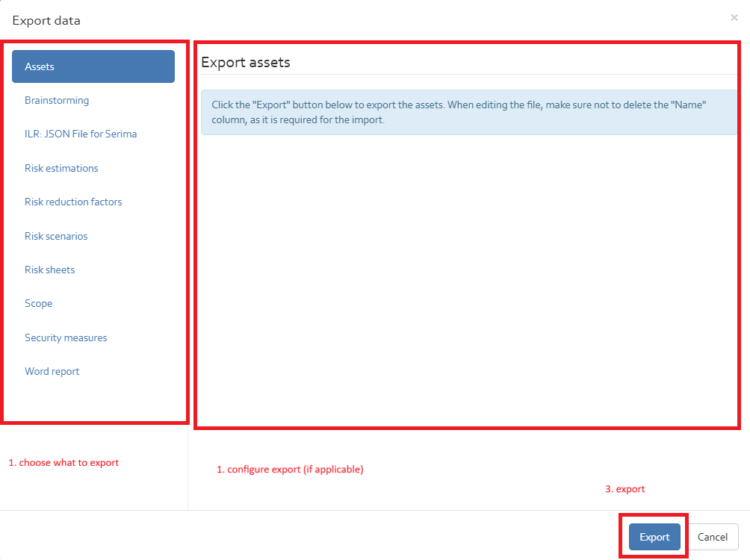750x560 pixels.
Task: Select the Assets export option
Action: (x=93, y=66)
